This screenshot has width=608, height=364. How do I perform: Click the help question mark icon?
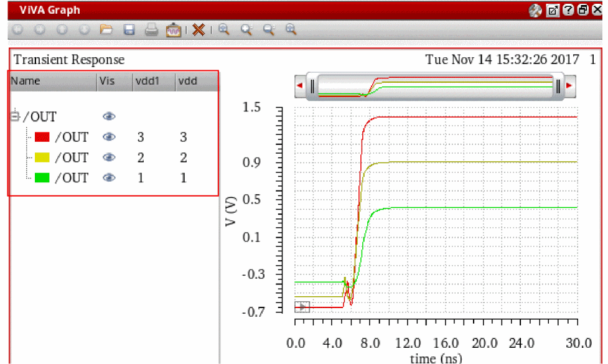[x=568, y=11]
